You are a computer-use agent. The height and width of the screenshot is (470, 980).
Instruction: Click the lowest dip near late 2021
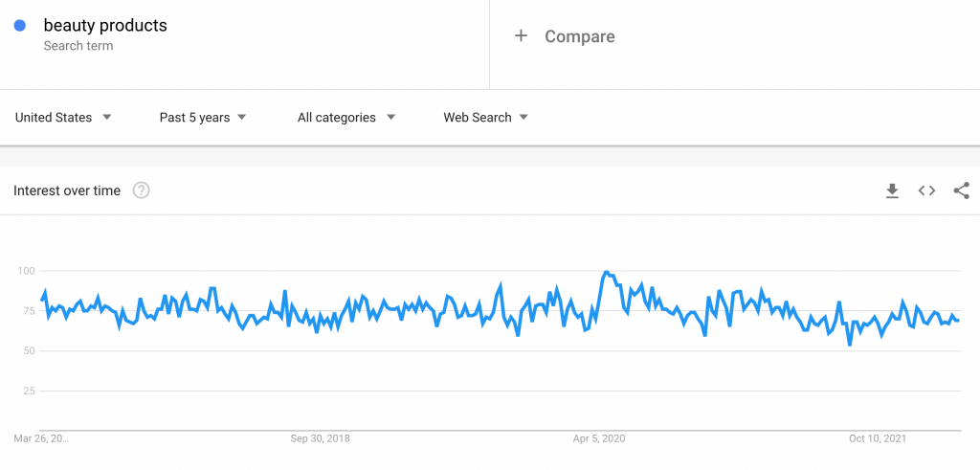(x=850, y=345)
